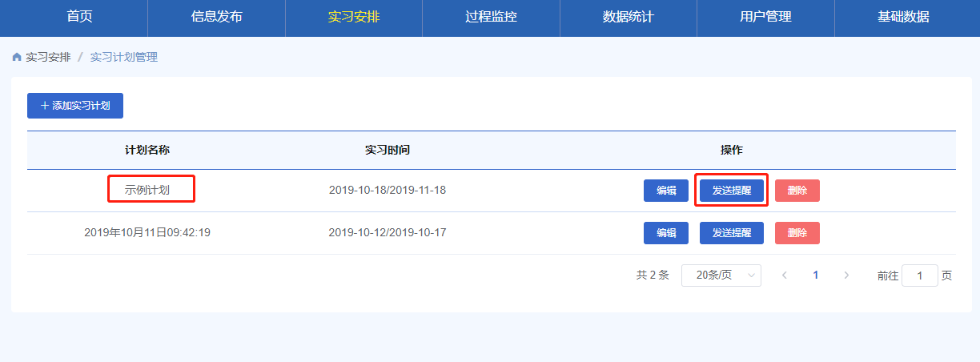Screen dimensions: 980x362
Task: Go to the next page arrow
Action: point(846,276)
